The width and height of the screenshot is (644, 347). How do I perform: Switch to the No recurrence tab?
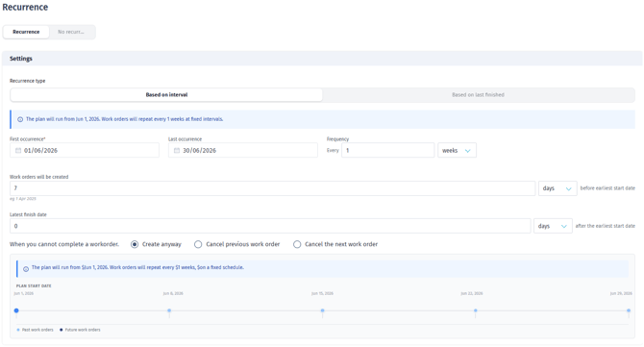click(x=71, y=32)
